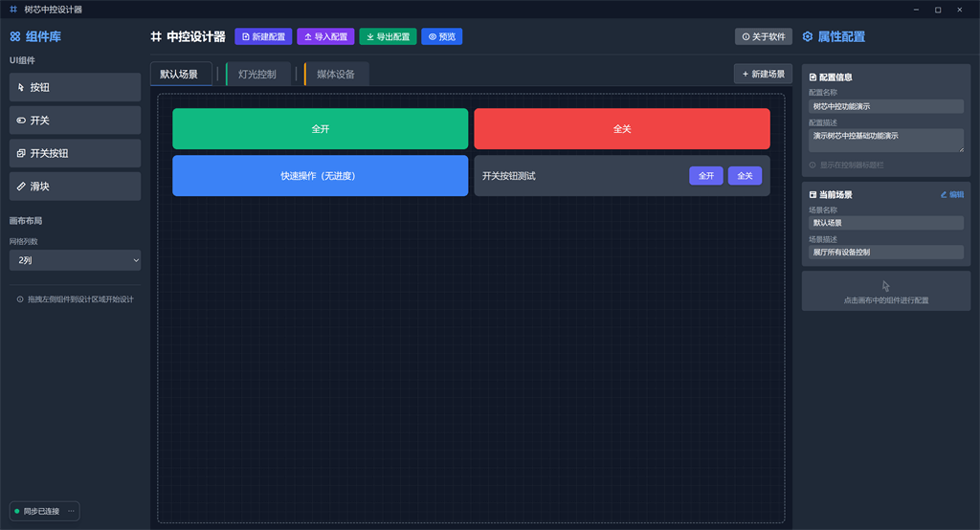Select the 开关按钮测试 card label
This screenshot has width=980, height=530.
(509, 176)
